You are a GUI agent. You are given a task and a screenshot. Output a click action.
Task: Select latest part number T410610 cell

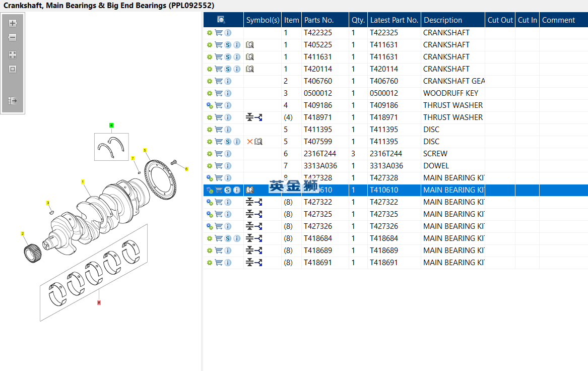click(x=394, y=190)
